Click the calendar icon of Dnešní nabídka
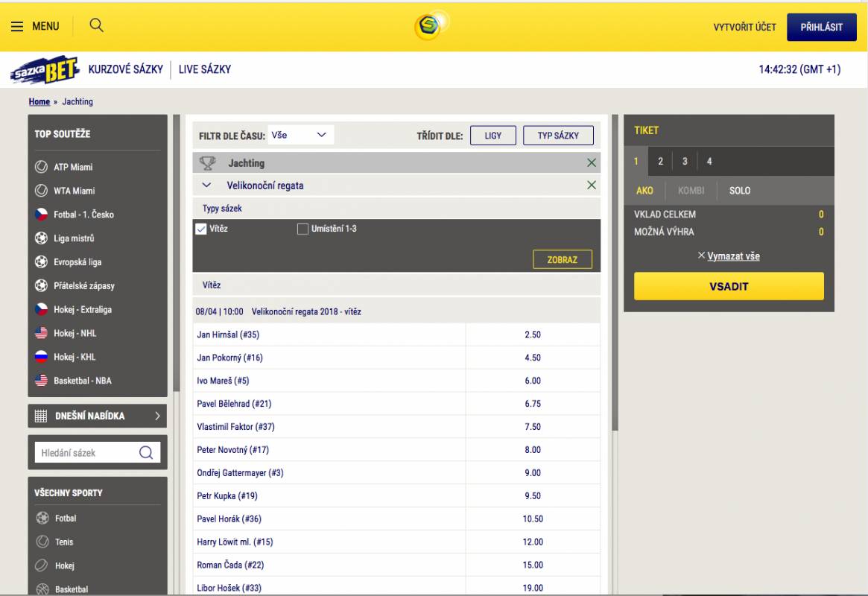 tap(42, 416)
